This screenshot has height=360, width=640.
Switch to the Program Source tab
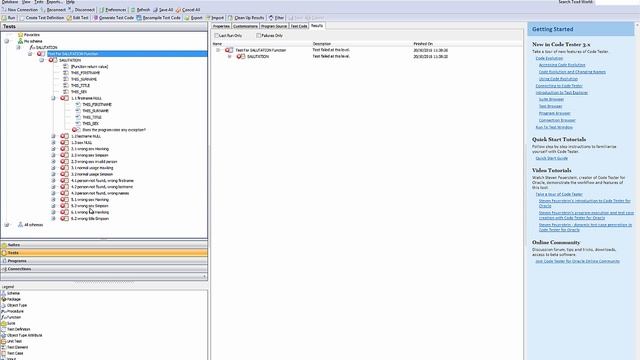click(x=274, y=26)
